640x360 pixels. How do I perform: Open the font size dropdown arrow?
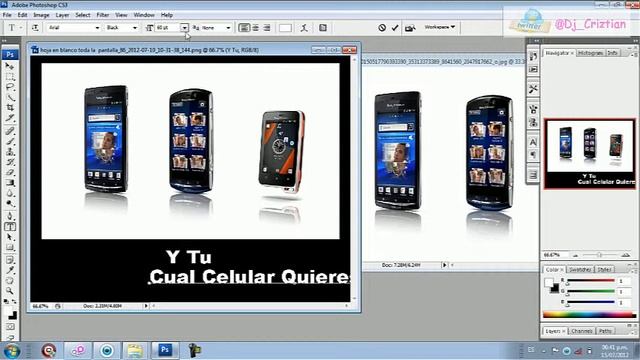184,28
